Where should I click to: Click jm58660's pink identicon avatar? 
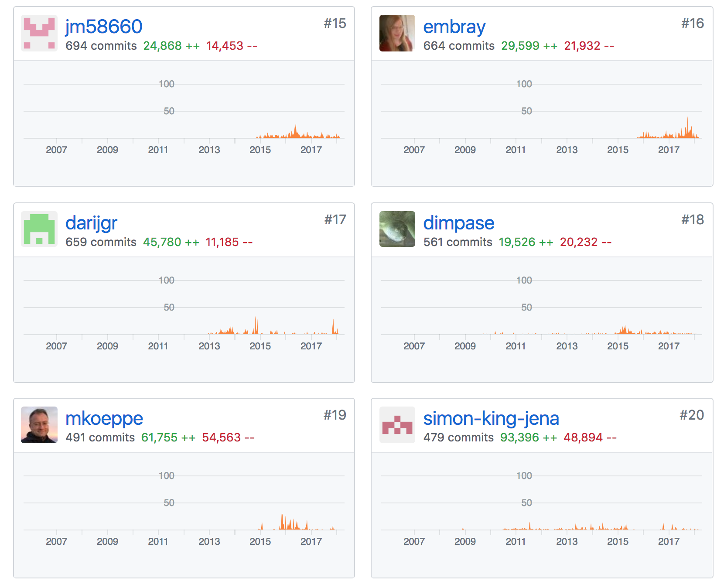pyautogui.click(x=39, y=33)
